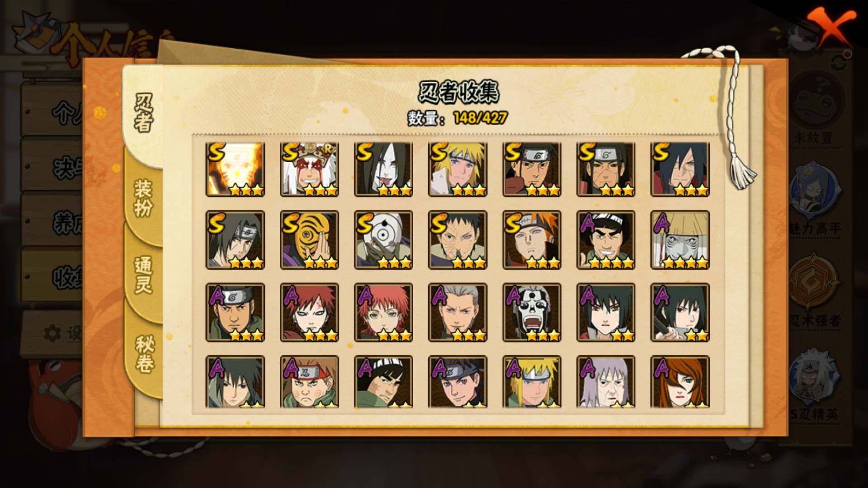Switch to the 装扮 costume tab
Screen dimensions: 868x488
click(x=143, y=198)
